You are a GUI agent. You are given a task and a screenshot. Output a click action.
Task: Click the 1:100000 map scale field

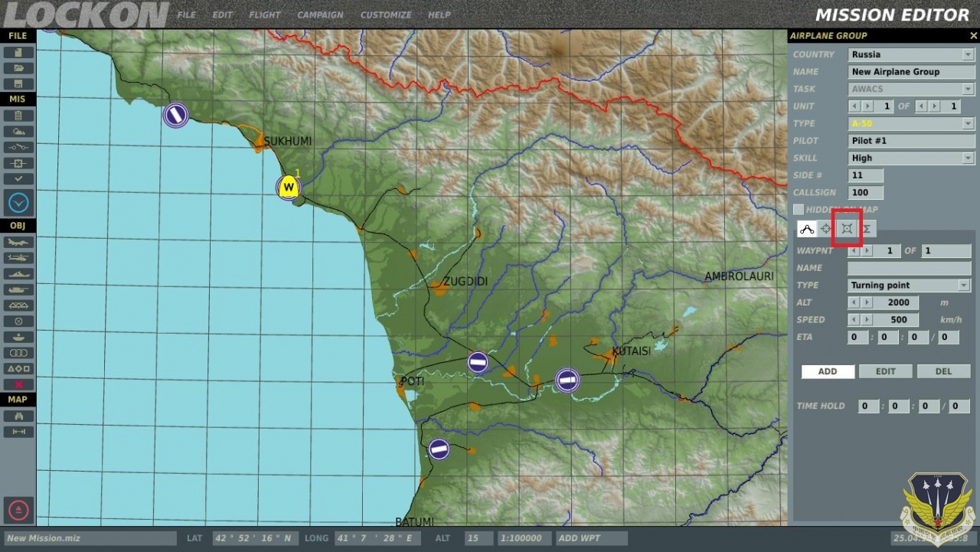coord(524,538)
